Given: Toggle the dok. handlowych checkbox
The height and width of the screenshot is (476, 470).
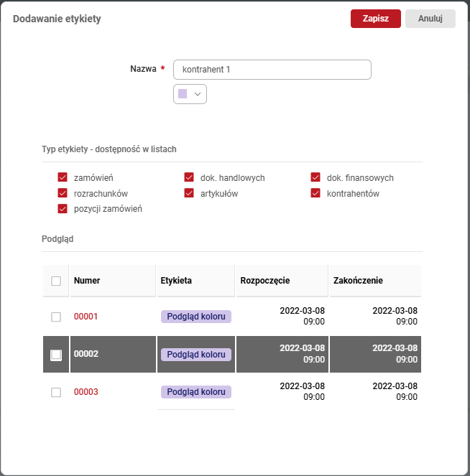Looking at the screenshot, I should pyautogui.click(x=189, y=177).
